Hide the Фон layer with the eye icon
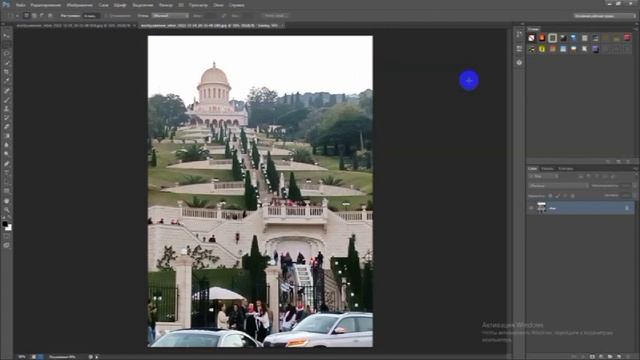The image size is (640, 360). (531, 208)
